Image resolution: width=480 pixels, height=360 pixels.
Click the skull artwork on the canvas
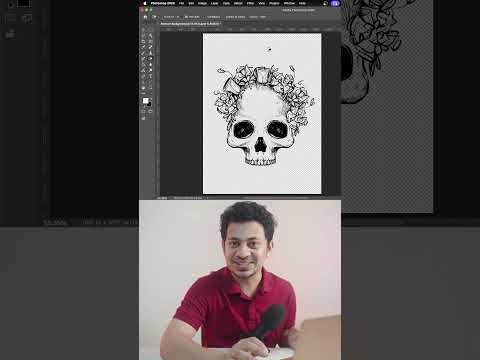point(263,115)
